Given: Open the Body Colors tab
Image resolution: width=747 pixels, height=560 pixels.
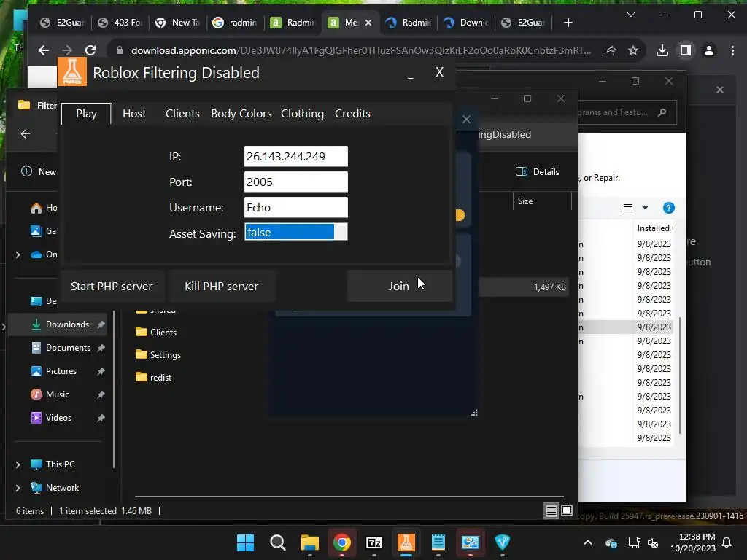Looking at the screenshot, I should (241, 113).
